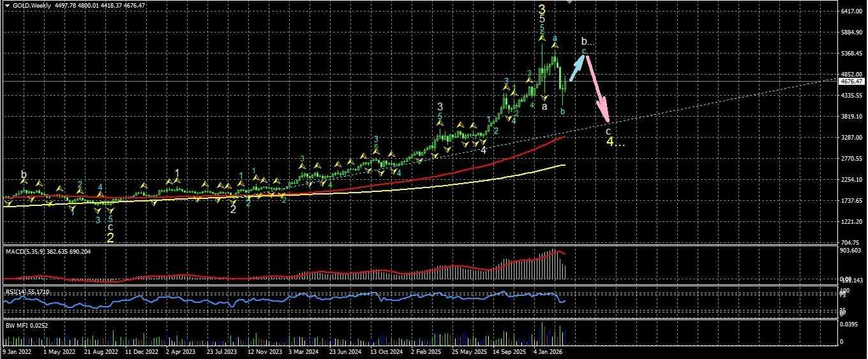The image size is (868, 359).
Task: Click the 21 Aug 2022 date label
Action: click(x=101, y=351)
